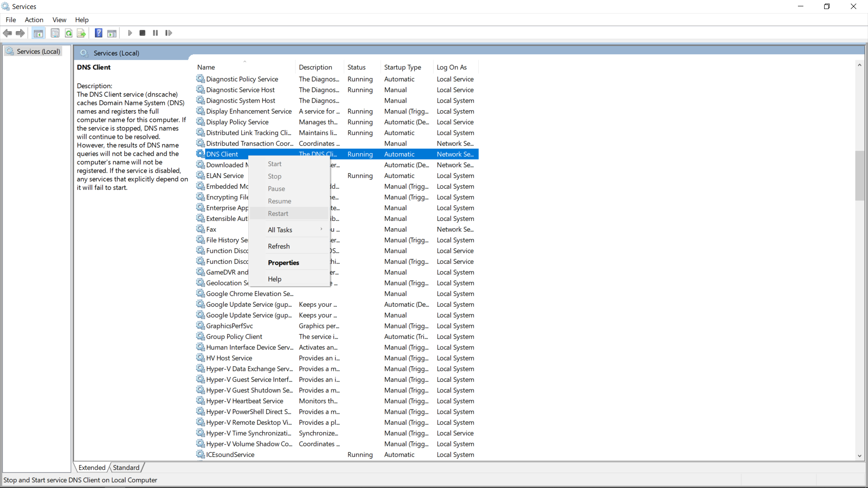868x488 pixels.
Task: Click the green Refresh toolbar icon
Action: pyautogui.click(x=69, y=33)
